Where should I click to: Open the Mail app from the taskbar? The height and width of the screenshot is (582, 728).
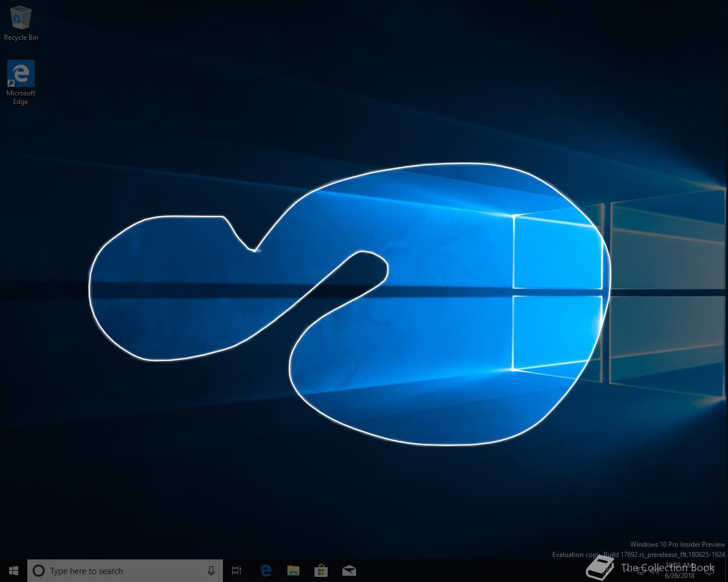tap(349, 571)
